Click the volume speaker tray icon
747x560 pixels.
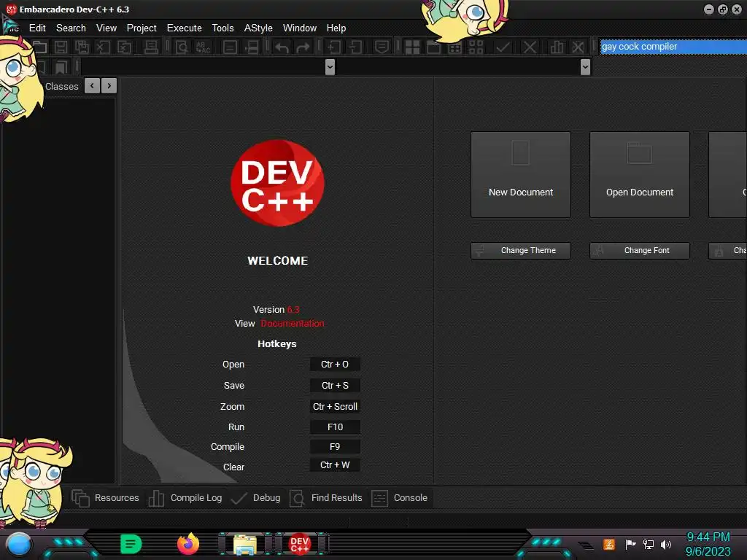click(666, 544)
